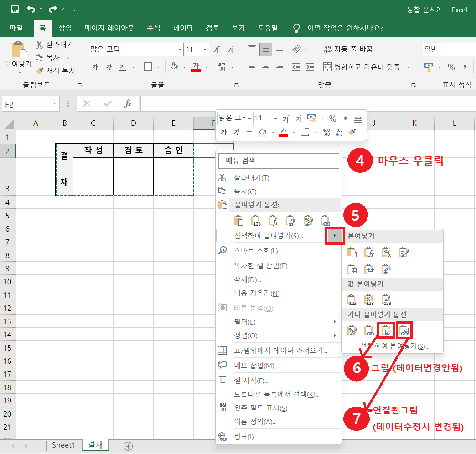Click paste transpose icon in context menu
This screenshot has height=454, width=476.
[x=290, y=221]
